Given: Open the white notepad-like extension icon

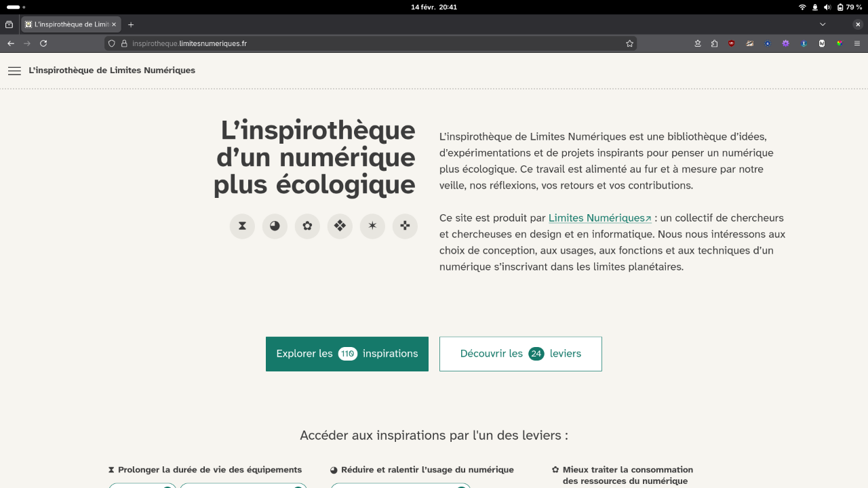Looking at the screenshot, I should [822, 43].
